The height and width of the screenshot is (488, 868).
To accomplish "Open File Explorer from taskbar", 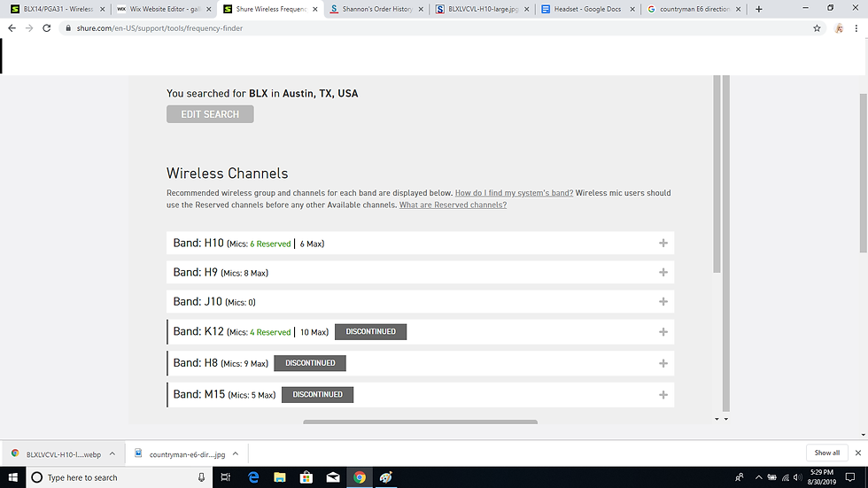I will pyautogui.click(x=280, y=477).
